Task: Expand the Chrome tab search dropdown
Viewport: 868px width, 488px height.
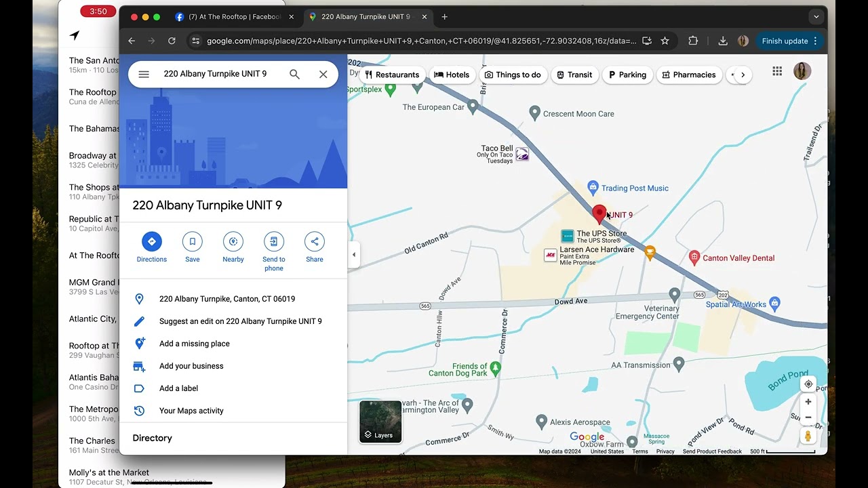Action: pos(816,17)
